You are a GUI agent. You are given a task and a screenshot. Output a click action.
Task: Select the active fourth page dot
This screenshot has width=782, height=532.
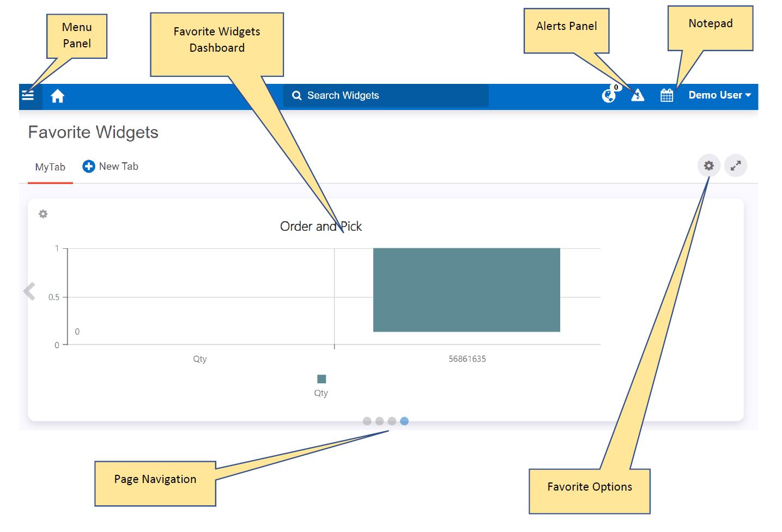tap(404, 421)
